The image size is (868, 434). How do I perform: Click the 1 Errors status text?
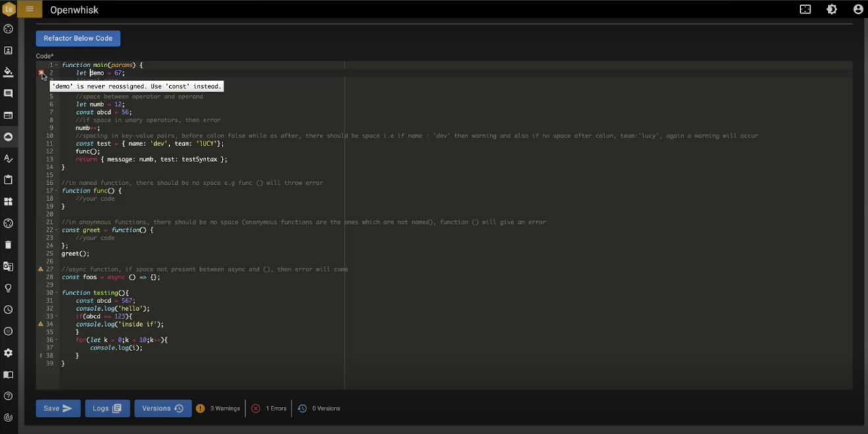276,408
